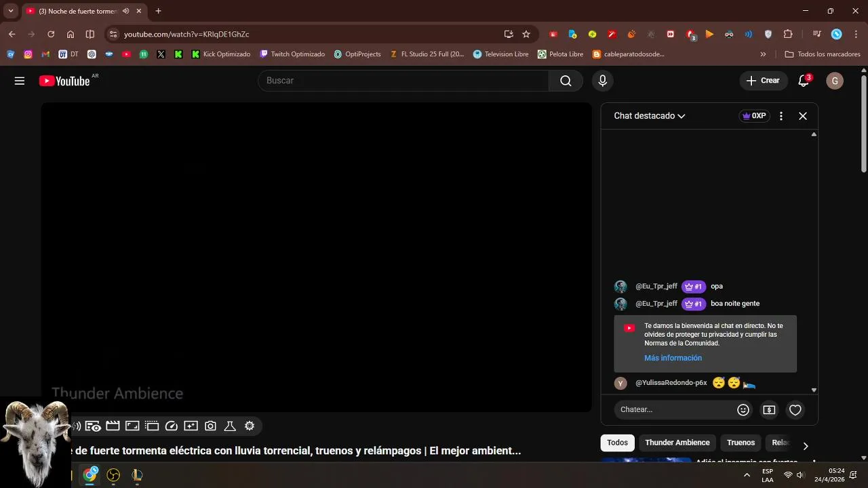Click the video filters sparkle icon
Image resolution: width=868 pixels, height=488 pixels.
191,426
